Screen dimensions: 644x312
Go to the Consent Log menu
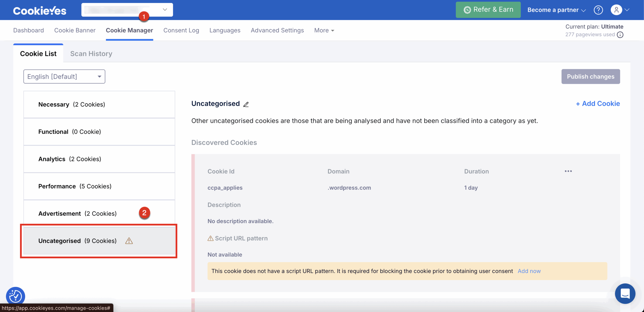[181, 30]
